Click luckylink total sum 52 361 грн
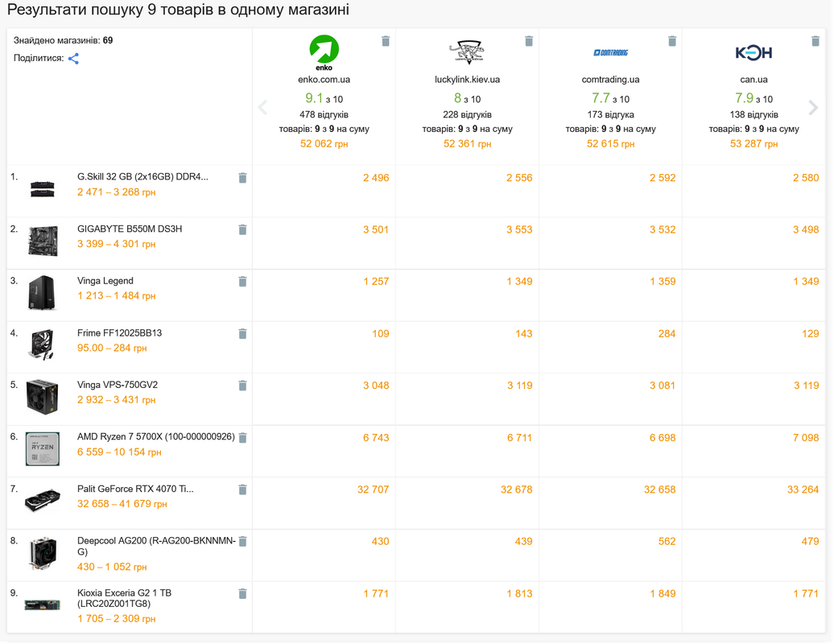 click(x=467, y=143)
